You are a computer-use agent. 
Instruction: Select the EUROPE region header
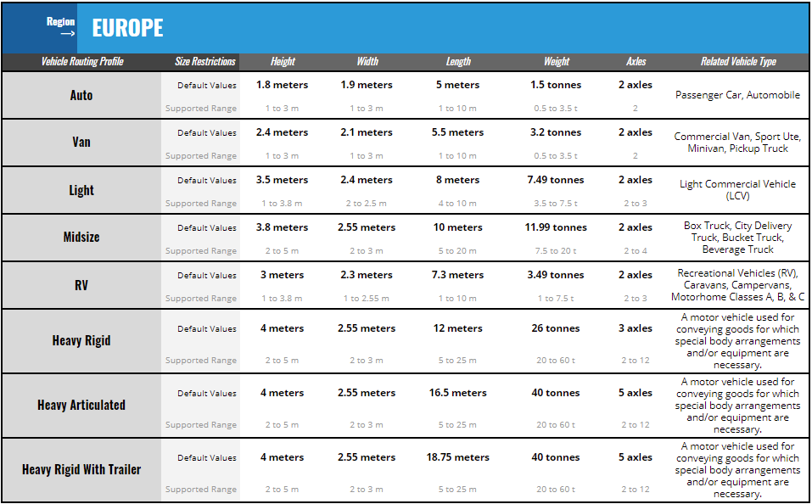126,27
